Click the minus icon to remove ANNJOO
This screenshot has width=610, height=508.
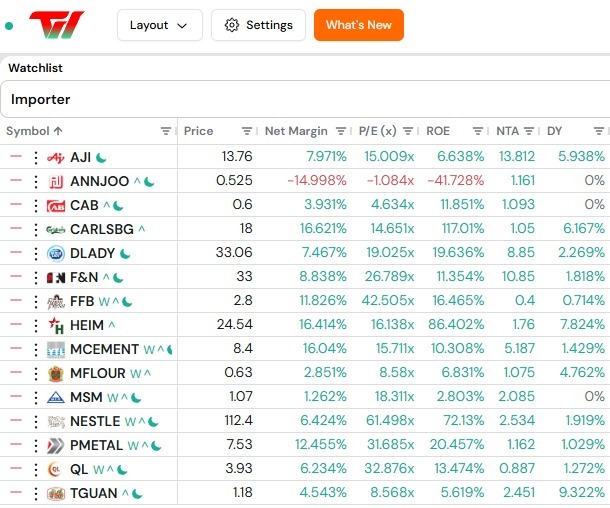pos(16,180)
